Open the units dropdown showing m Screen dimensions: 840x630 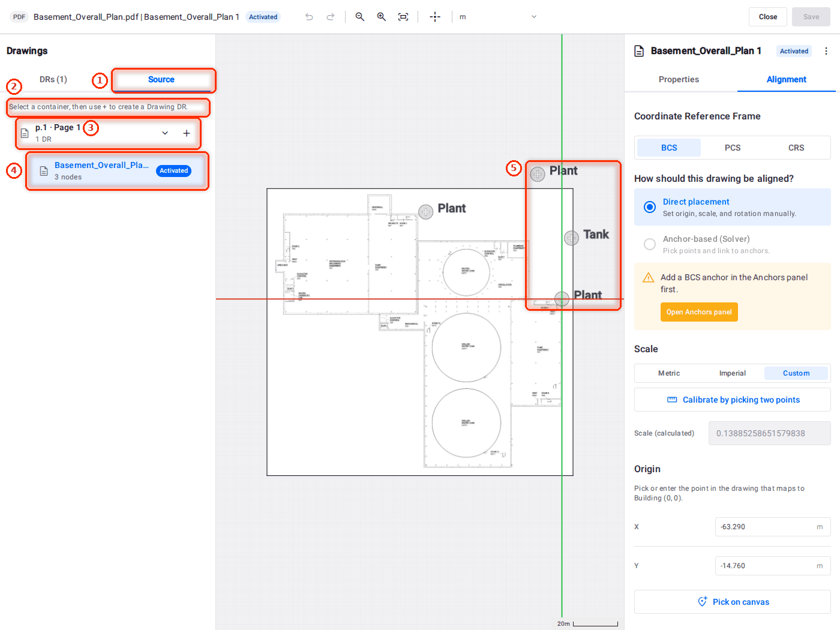(x=497, y=17)
